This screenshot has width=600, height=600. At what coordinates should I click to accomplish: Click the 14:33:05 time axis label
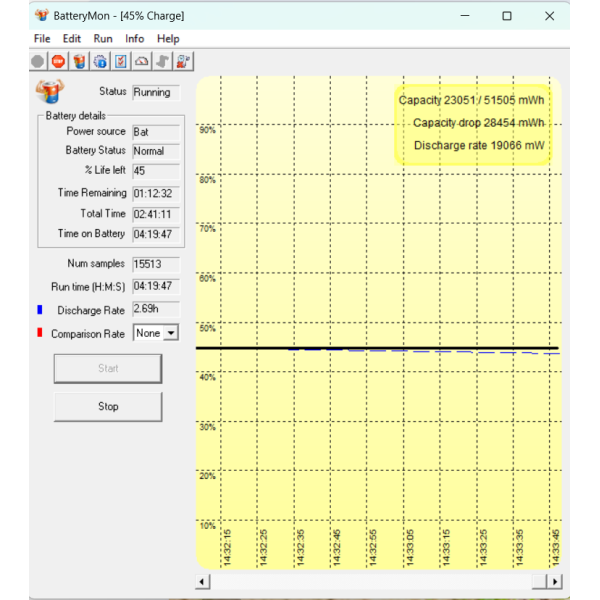410,547
